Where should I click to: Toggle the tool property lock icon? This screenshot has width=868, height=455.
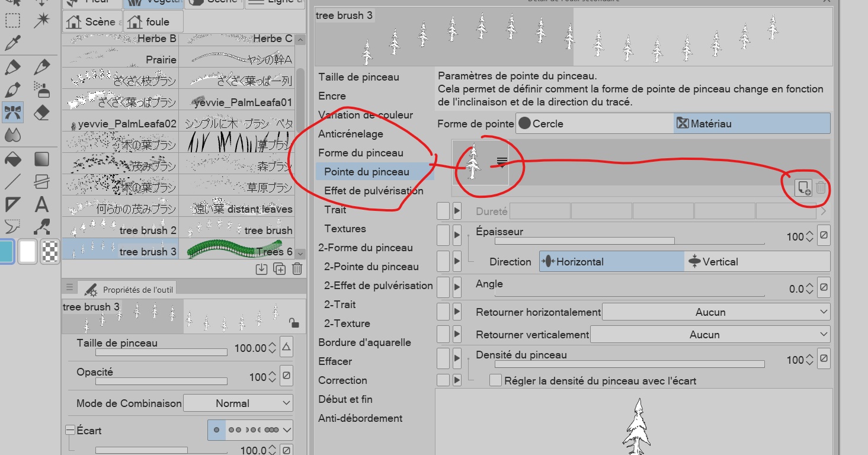(x=293, y=323)
